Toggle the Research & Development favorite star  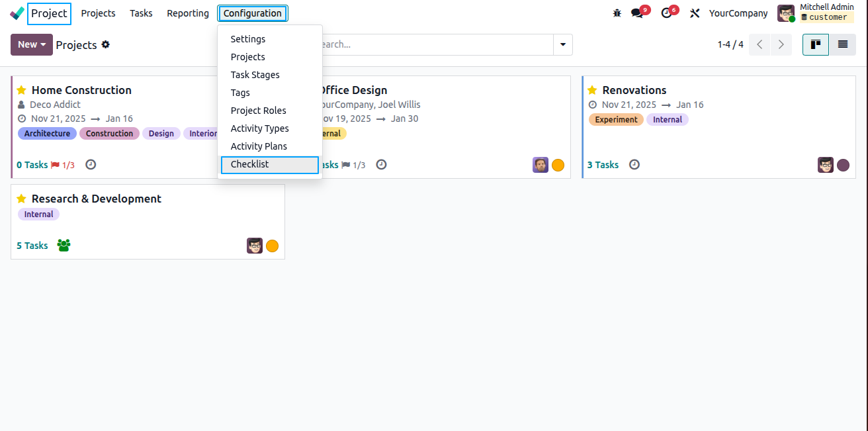pyautogui.click(x=22, y=199)
